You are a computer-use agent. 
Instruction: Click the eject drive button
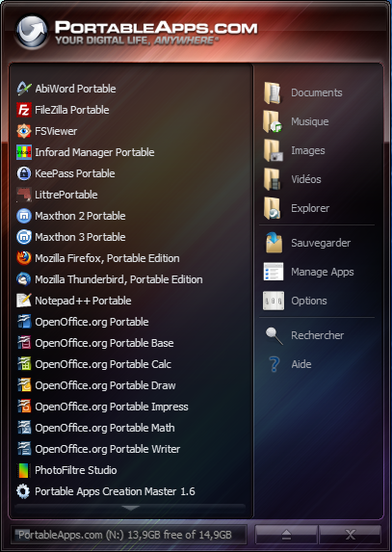286,535
